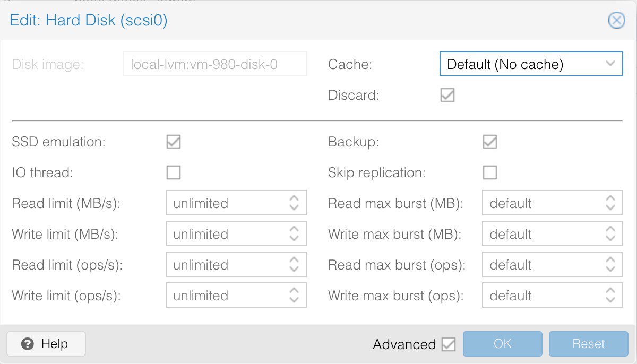Uncheck the Backup checkbox
Screen dimensions: 637x364
pos(489,142)
